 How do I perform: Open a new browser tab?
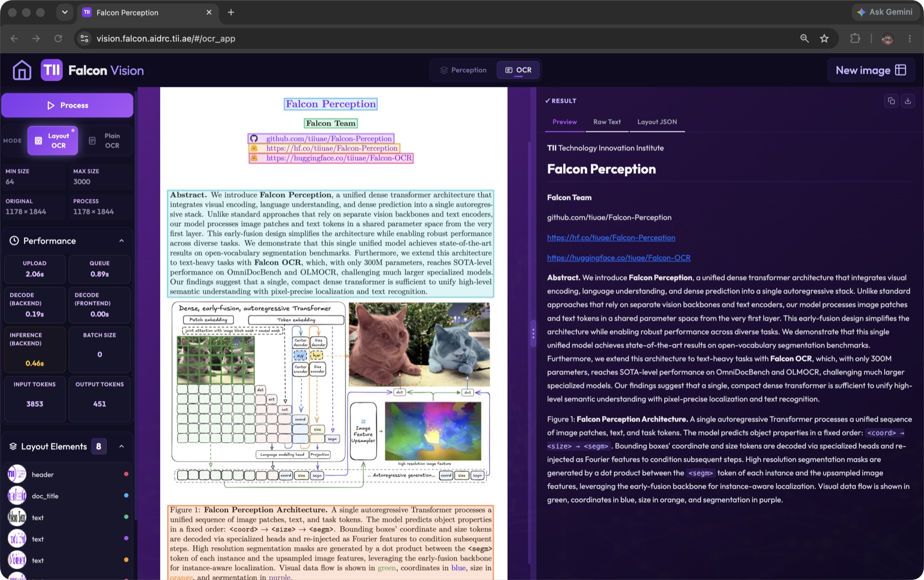231,12
